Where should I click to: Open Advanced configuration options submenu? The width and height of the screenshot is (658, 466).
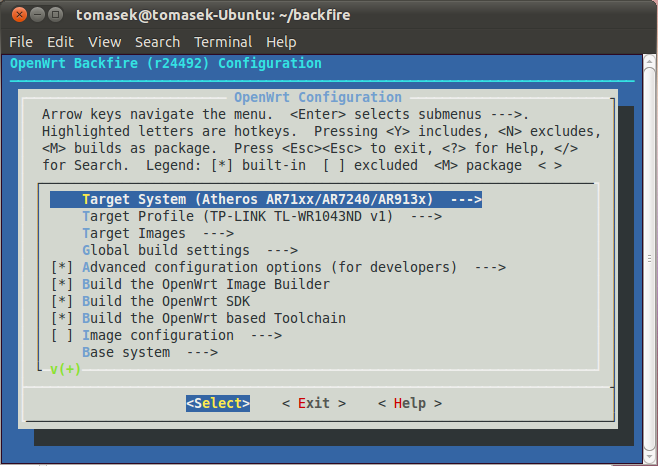tap(294, 267)
